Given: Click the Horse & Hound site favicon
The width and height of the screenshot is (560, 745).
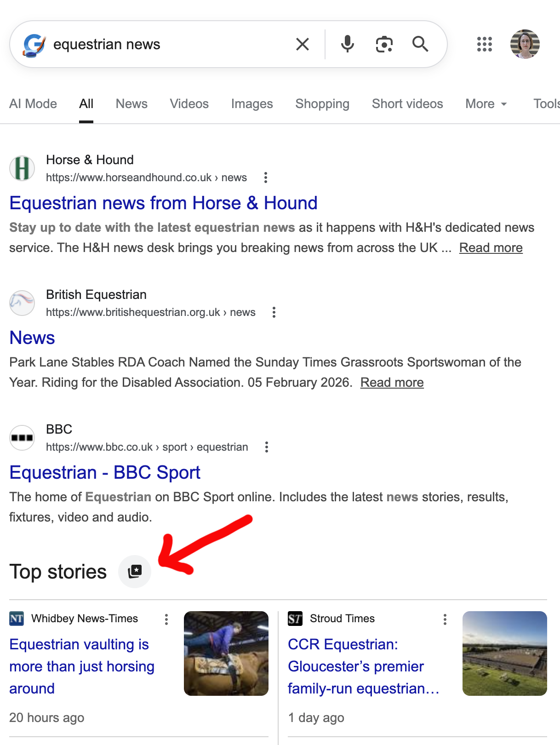Looking at the screenshot, I should point(22,168).
